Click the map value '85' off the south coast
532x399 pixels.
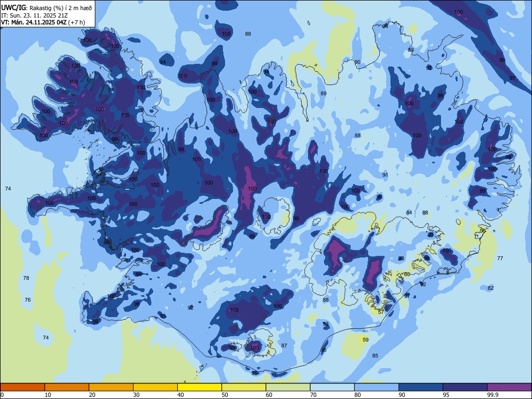(x=375, y=355)
